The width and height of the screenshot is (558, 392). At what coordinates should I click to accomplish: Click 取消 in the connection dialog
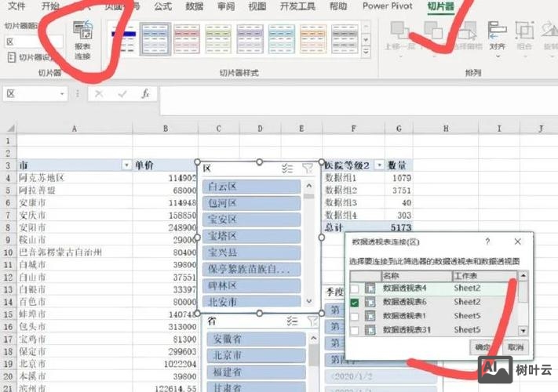(516, 347)
